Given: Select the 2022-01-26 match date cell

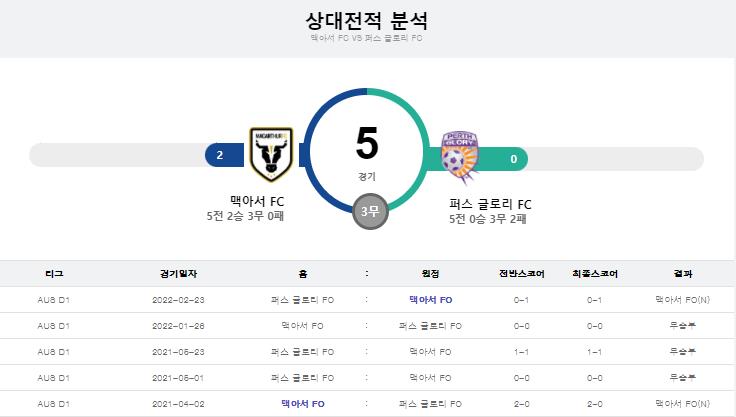Looking at the screenshot, I should pyautogui.click(x=178, y=326).
